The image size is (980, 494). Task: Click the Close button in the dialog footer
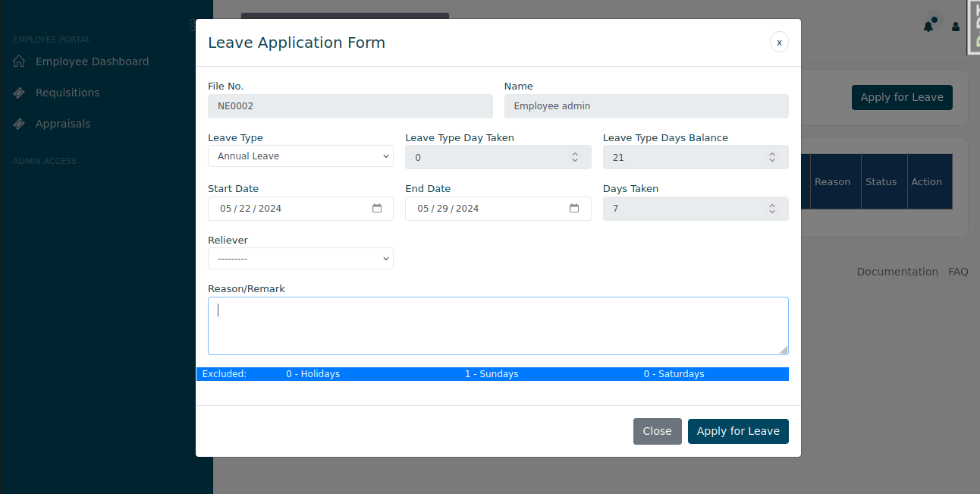coord(657,431)
